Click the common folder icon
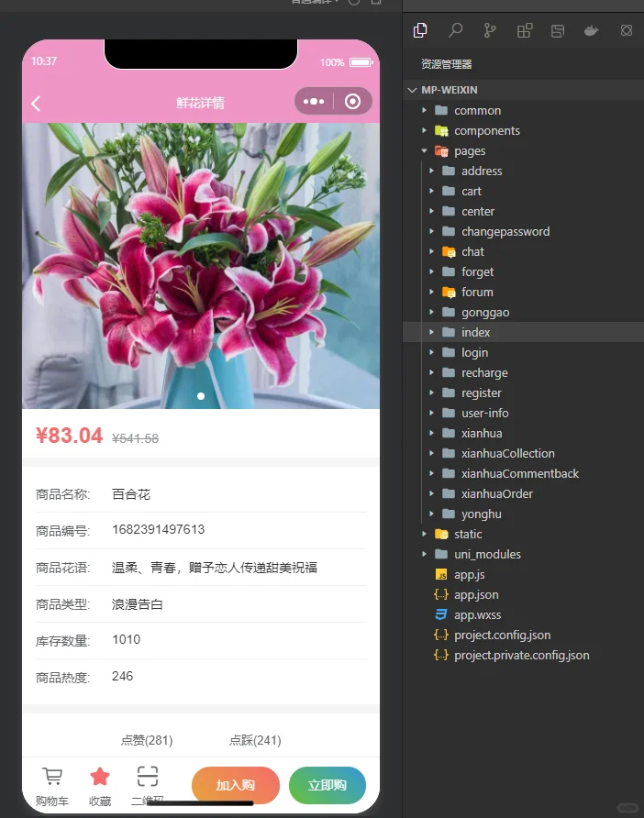The height and width of the screenshot is (818, 644). (x=441, y=111)
